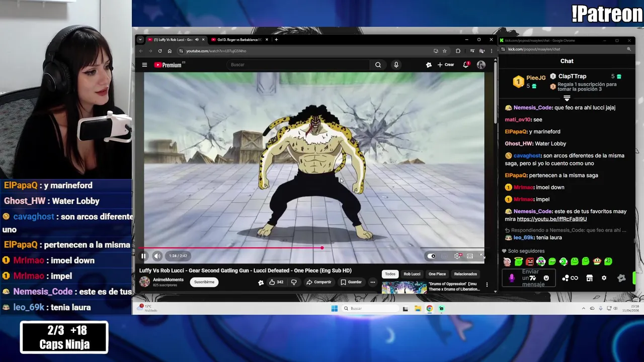Click the browser home button

(170, 51)
